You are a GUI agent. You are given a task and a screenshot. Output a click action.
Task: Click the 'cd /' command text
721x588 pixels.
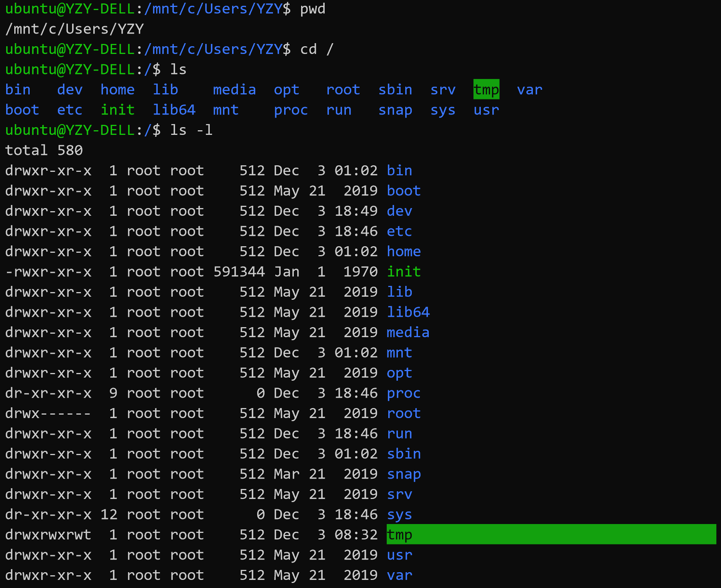317,49
